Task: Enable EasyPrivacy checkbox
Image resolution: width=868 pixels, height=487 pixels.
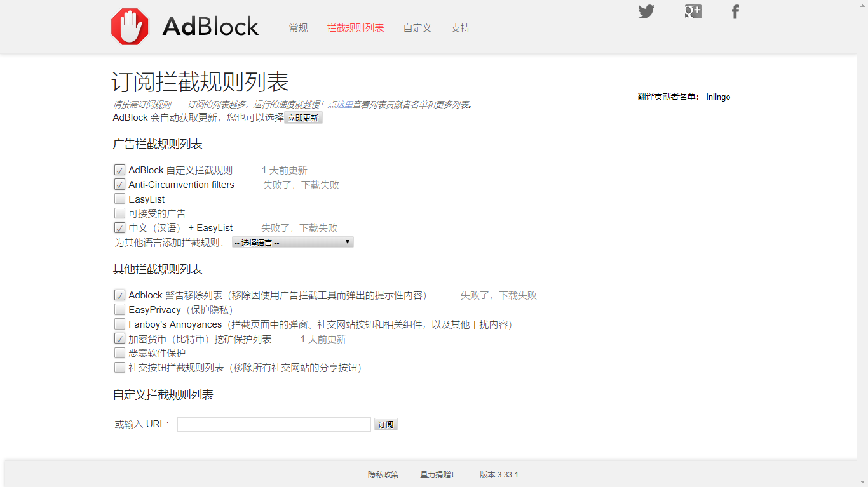Action: click(119, 310)
